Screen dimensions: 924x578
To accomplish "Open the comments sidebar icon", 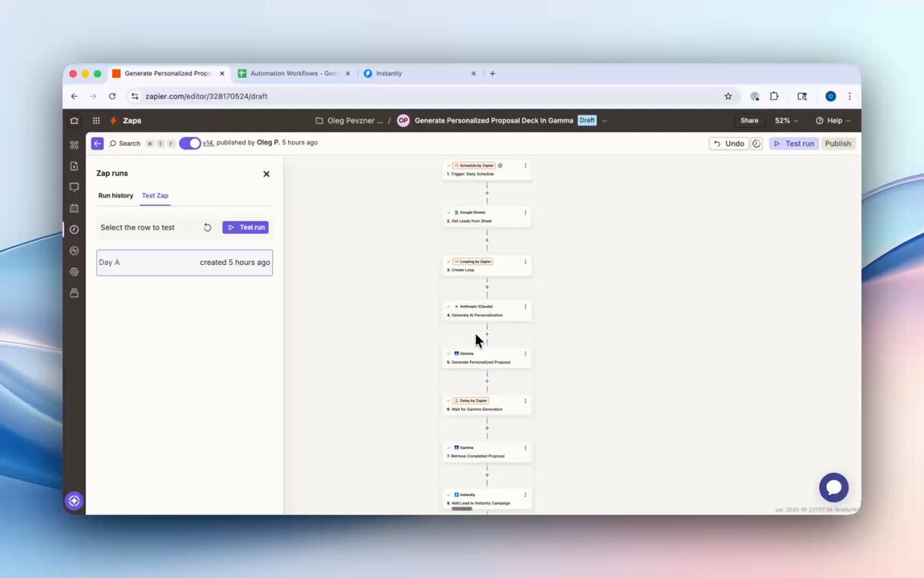I will 75,187.
